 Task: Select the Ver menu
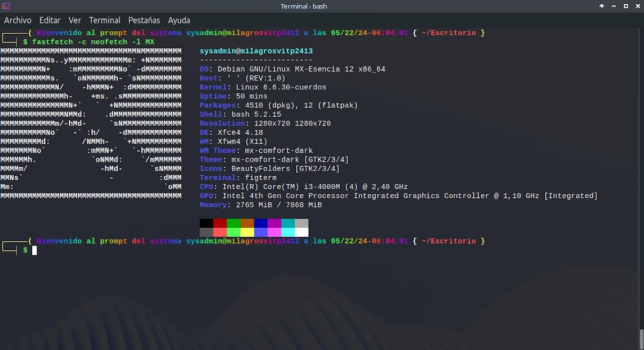point(75,20)
